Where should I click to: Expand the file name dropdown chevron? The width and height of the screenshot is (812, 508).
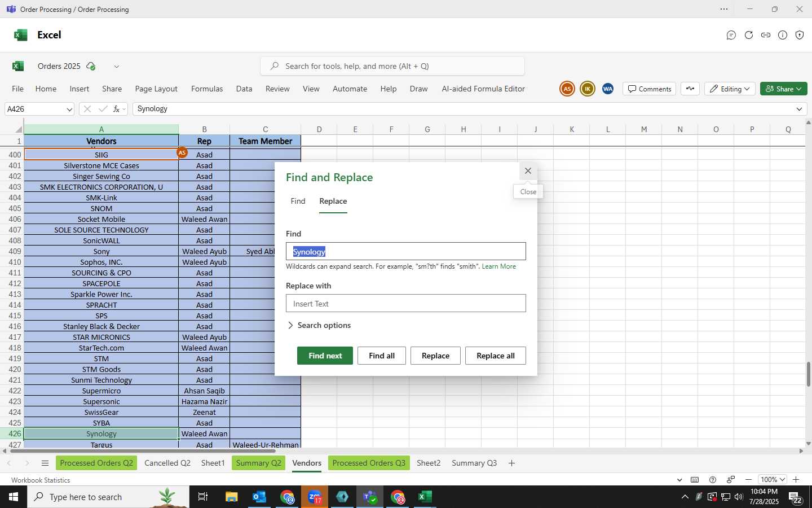117,67
